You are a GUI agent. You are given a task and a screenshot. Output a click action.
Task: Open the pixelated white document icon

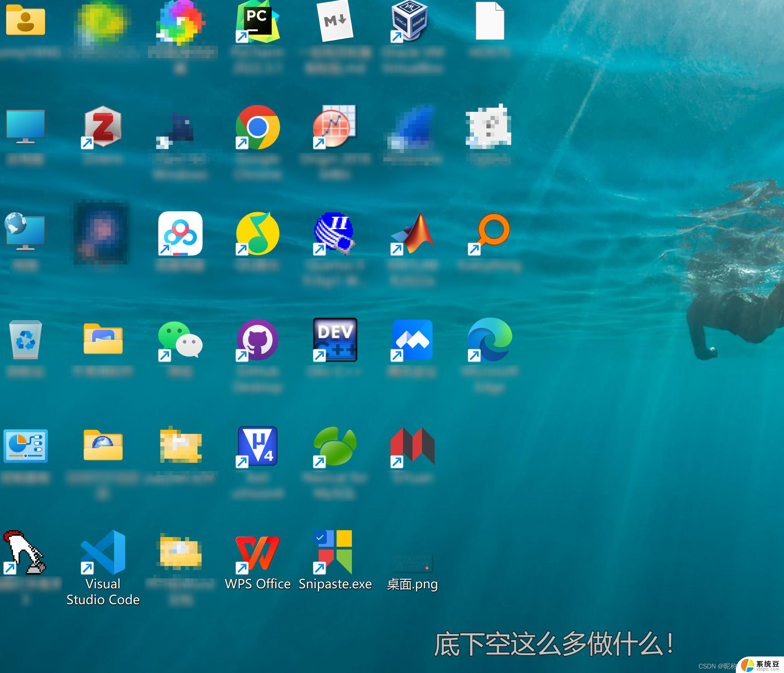click(488, 126)
